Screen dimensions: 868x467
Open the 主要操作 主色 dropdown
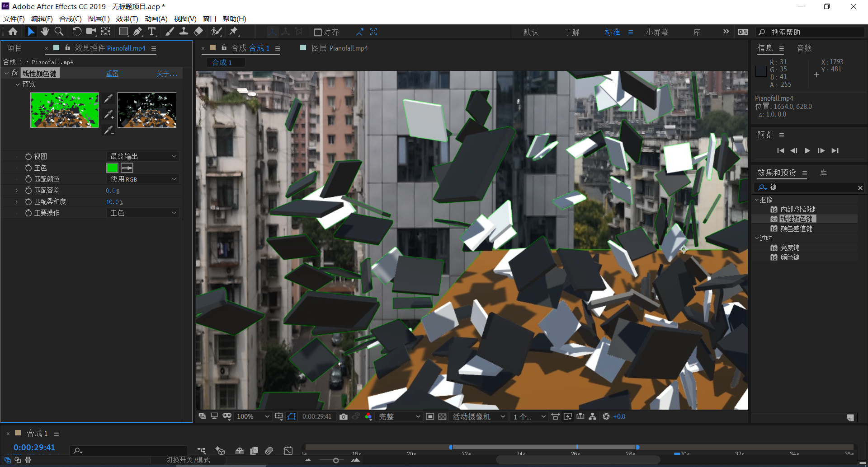143,213
